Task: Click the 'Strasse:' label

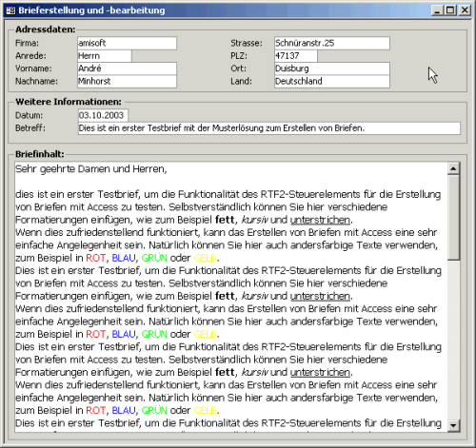Action: coord(247,43)
